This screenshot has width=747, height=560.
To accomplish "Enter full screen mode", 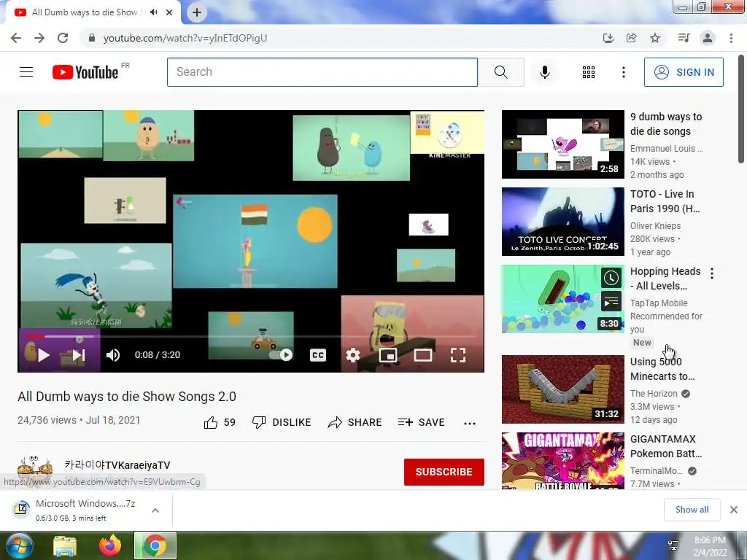I will tap(458, 355).
